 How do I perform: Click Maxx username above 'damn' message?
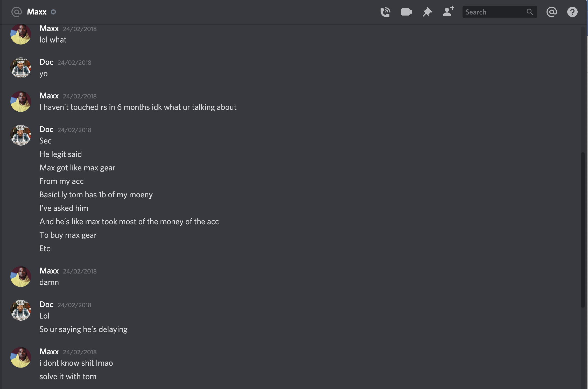[49, 271]
